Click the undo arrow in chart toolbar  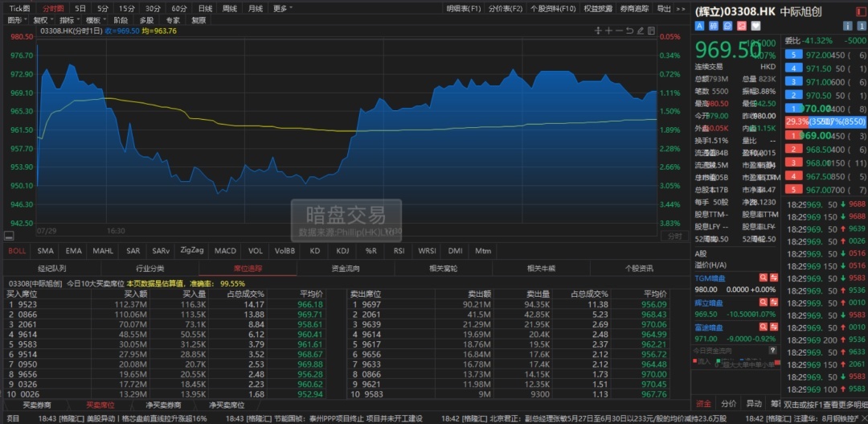click(629, 31)
